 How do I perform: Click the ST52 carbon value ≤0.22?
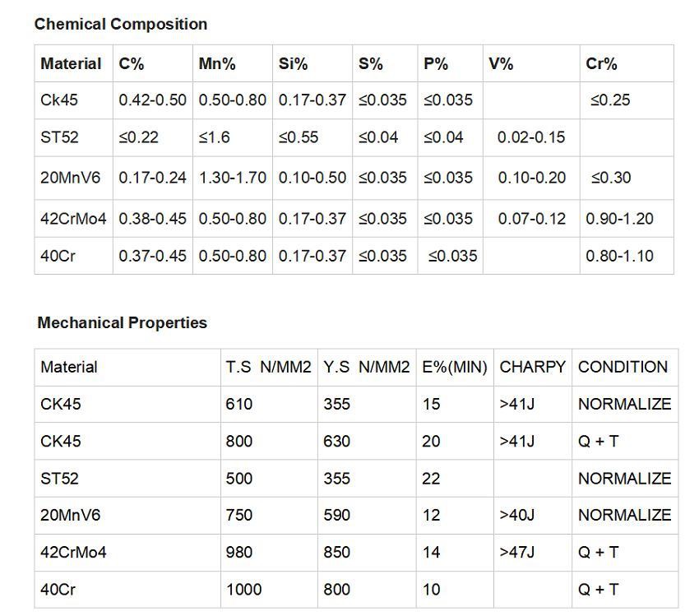tap(139, 137)
